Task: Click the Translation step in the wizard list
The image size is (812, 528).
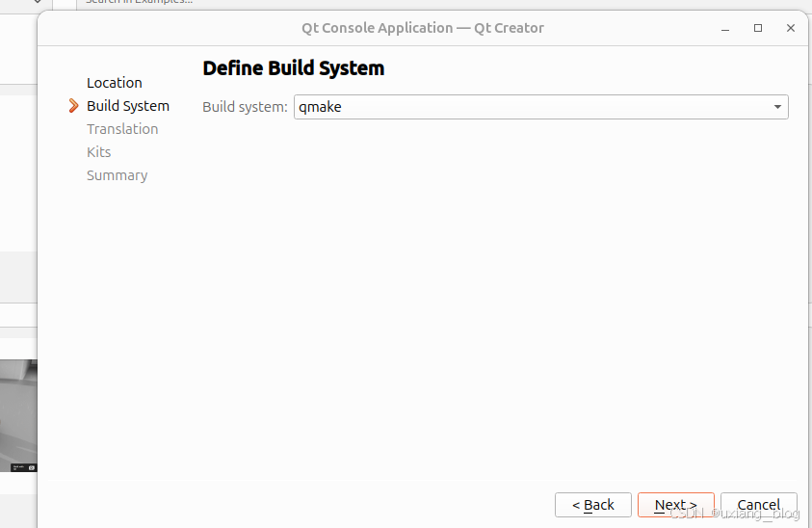Action: [x=122, y=129]
